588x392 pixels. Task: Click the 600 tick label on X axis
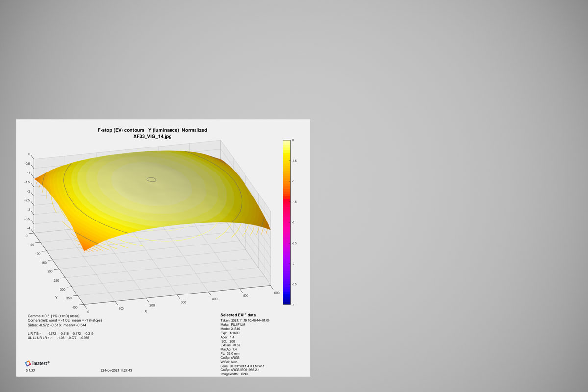click(276, 293)
